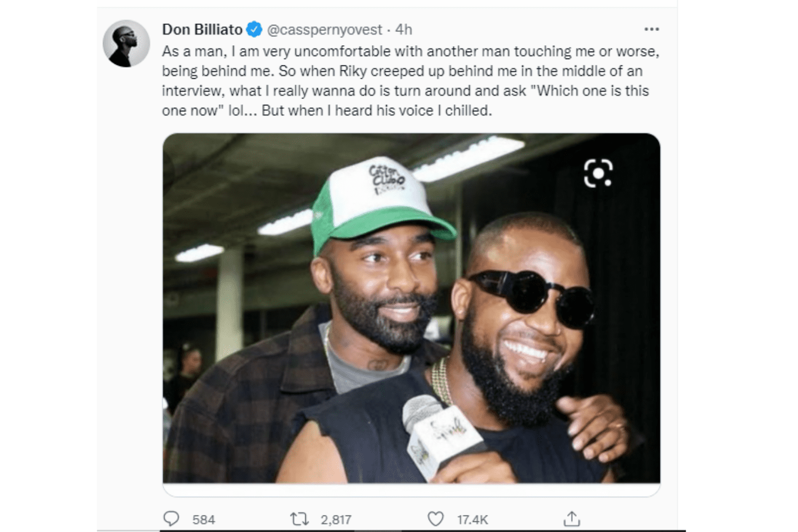Click the retweet arrows icon
Viewport: 798px width, 532px height.
(x=299, y=519)
